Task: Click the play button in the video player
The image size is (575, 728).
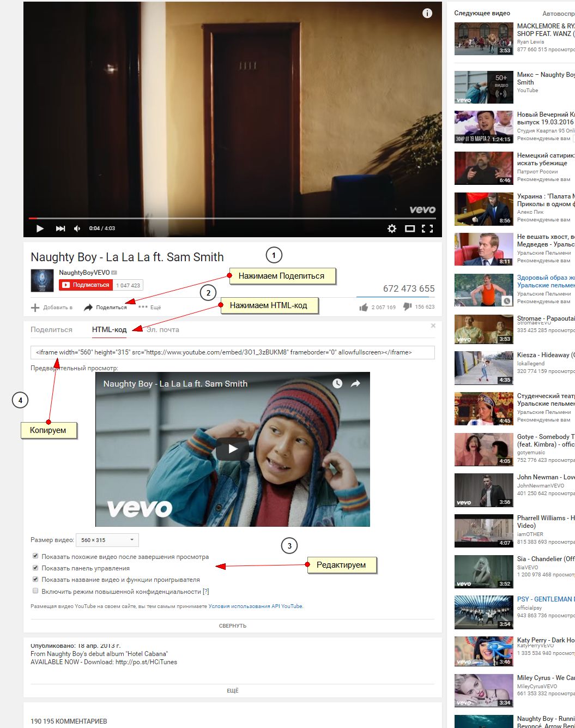Action: tap(40, 228)
